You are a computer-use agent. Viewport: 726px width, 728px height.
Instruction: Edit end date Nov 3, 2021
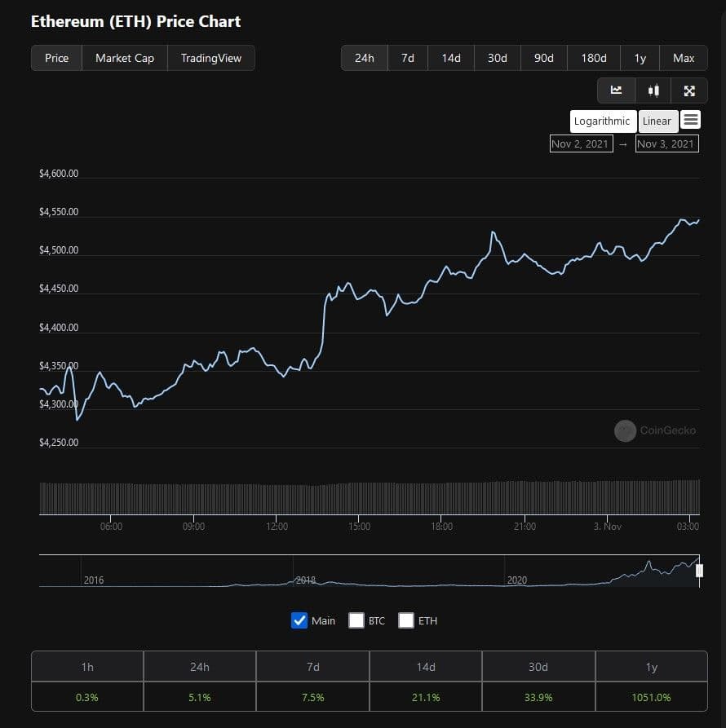(x=666, y=144)
